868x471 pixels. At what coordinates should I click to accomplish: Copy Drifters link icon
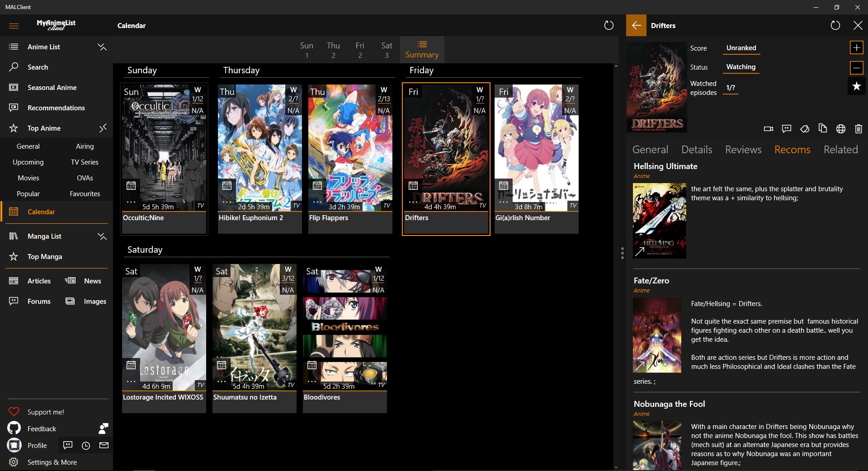(823, 129)
